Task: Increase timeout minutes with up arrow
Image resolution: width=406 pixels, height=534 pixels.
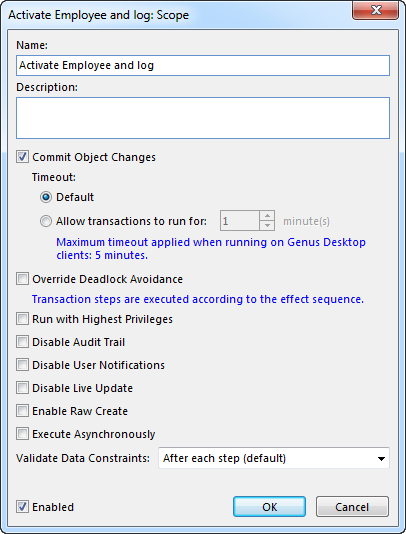Action: pos(267,216)
